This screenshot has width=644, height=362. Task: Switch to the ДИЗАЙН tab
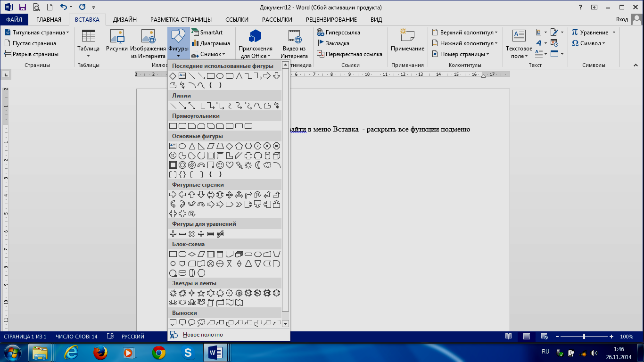point(125,19)
